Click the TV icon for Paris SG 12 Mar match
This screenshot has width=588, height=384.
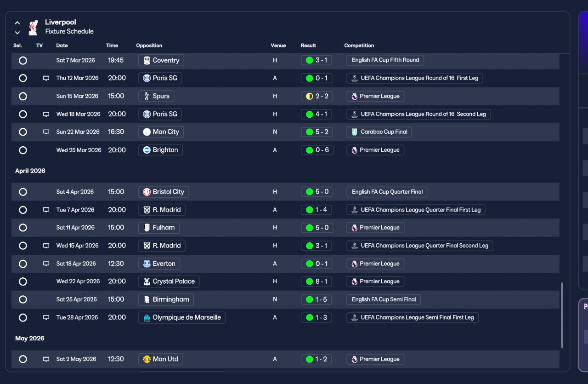[x=46, y=78]
